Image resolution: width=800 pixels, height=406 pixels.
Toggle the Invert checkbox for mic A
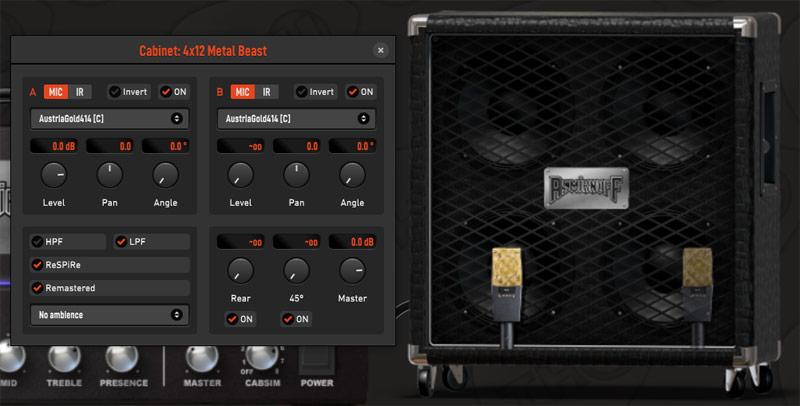click(x=115, y=92)
